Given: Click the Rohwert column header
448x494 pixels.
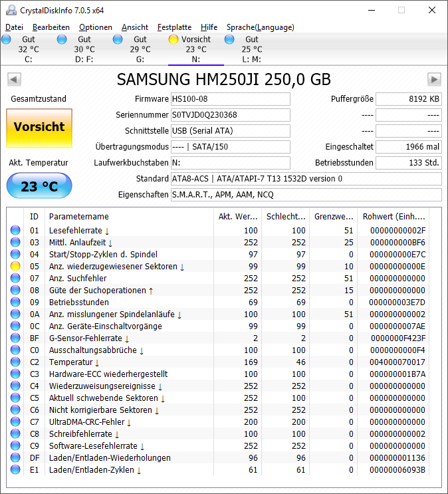Looking at the screenshot, I should point(393,217).
